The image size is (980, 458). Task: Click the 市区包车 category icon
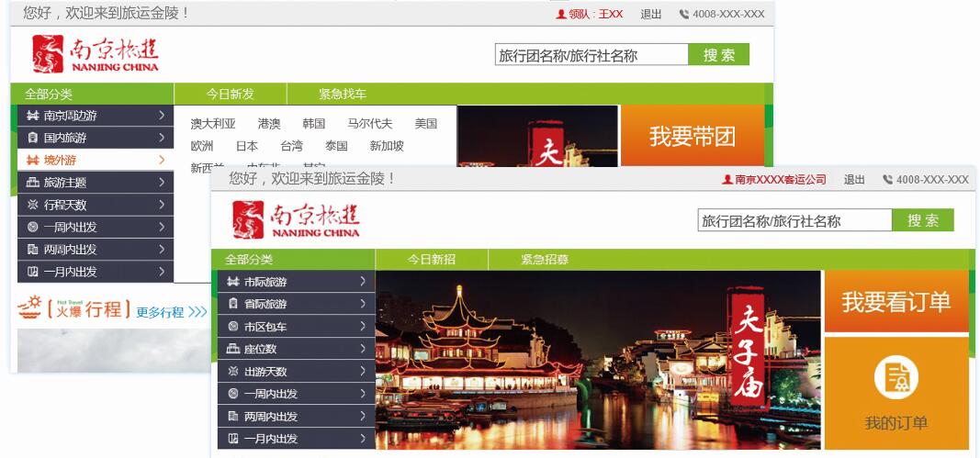232,327
